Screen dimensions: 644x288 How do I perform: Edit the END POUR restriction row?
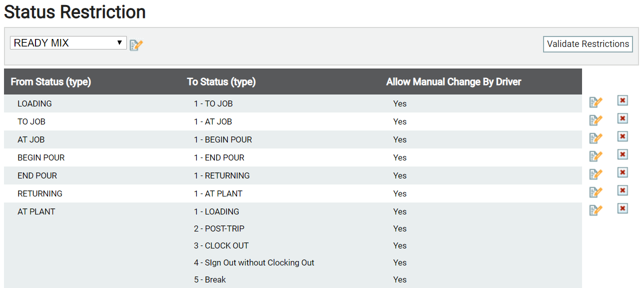point(596,174)
